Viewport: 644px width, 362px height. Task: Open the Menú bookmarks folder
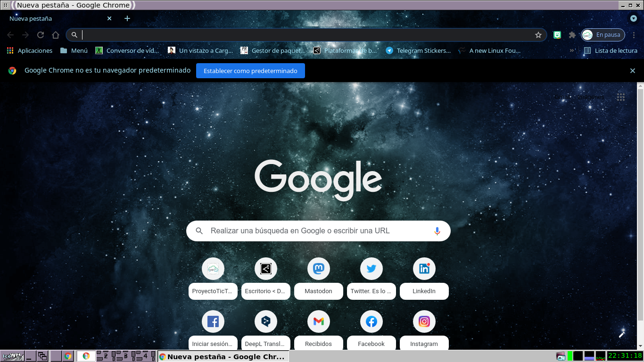[x=74, y=50]
